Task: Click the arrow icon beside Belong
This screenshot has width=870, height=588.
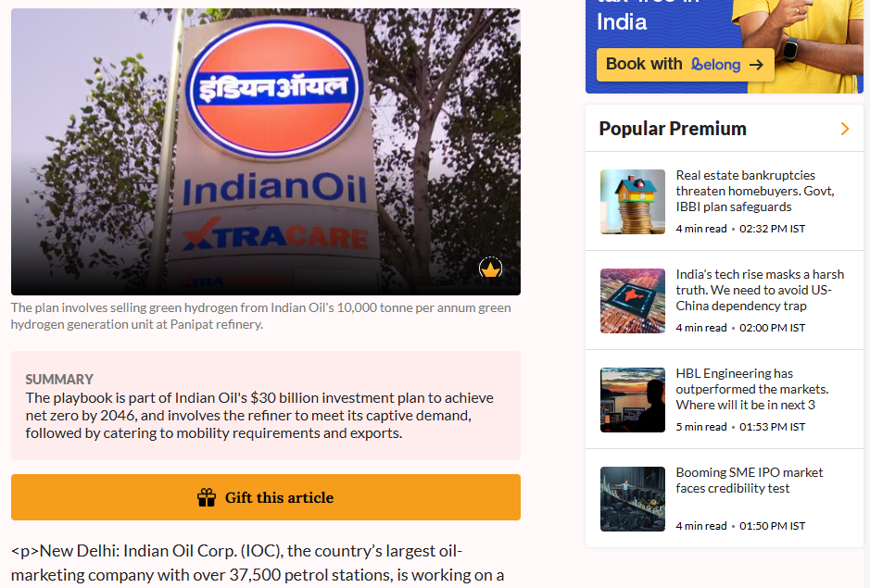Action: [x=756, y=65]
